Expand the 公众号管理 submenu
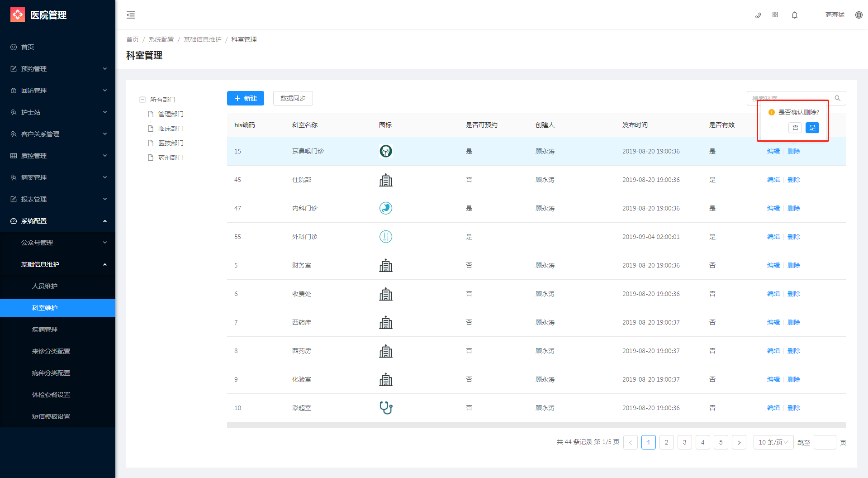This screenshot has width=868, height=478. coord(57,243)
